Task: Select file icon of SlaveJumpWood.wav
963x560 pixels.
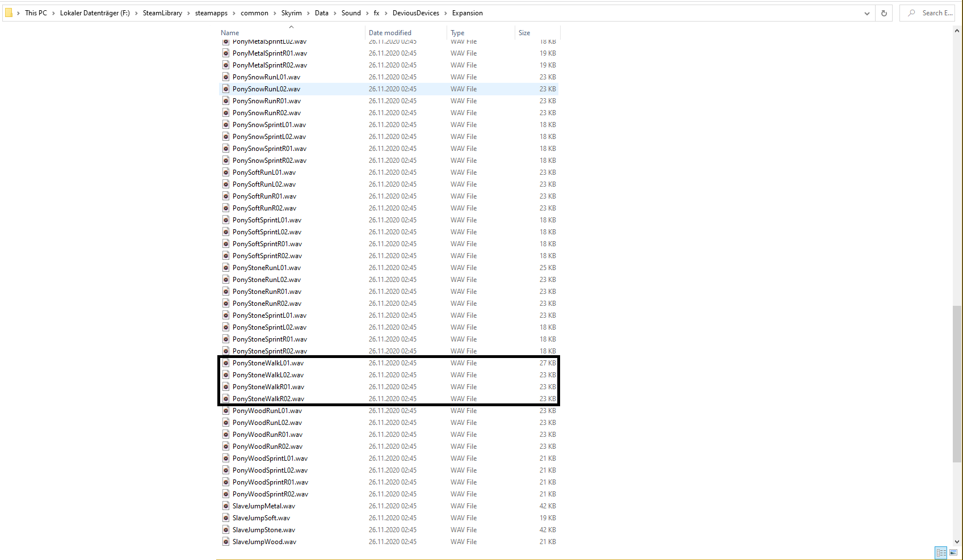Action: pos(226,542)
